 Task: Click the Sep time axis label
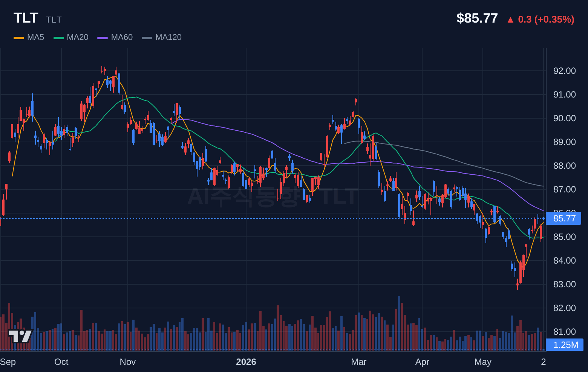coord(8,362)
